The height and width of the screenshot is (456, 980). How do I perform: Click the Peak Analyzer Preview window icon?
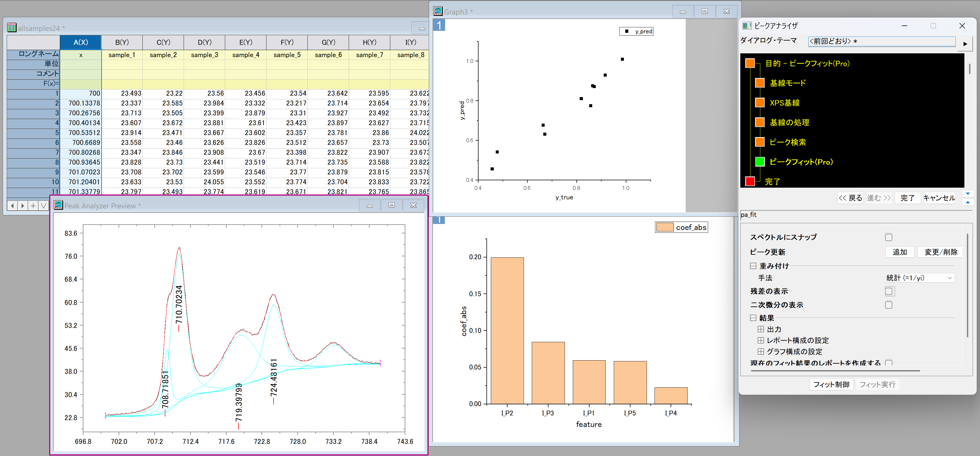(x=58, y=205)
